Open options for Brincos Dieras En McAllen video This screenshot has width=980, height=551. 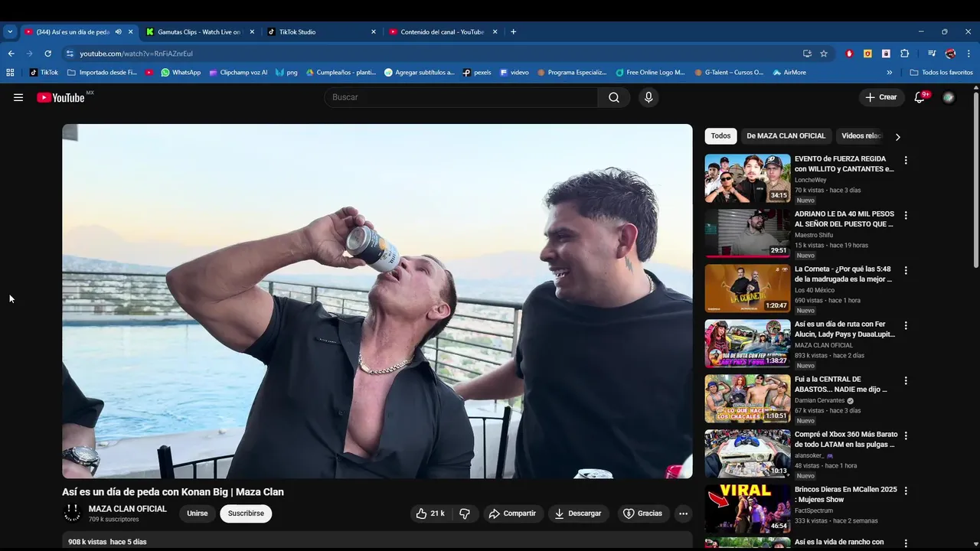click(906, 491)
